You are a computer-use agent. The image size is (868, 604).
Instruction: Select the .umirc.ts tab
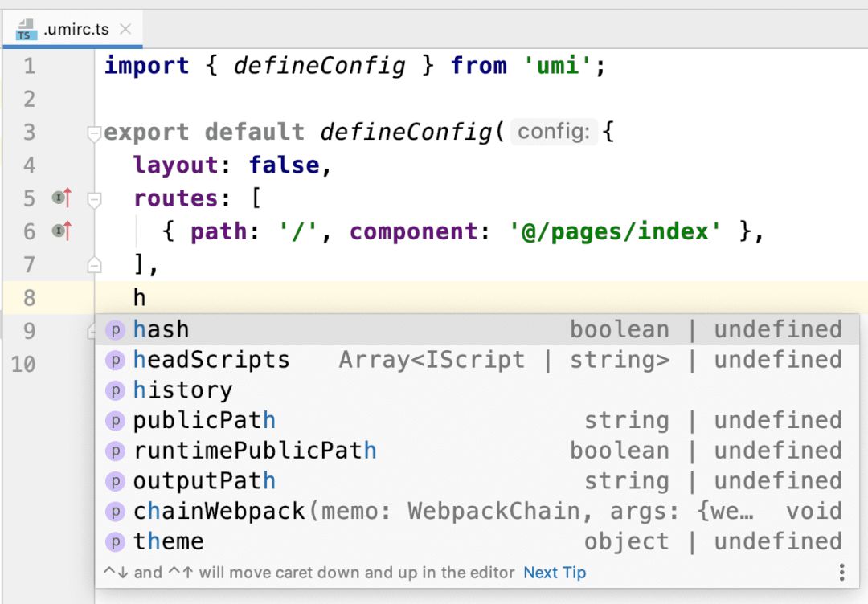click(x=76, y=30)
